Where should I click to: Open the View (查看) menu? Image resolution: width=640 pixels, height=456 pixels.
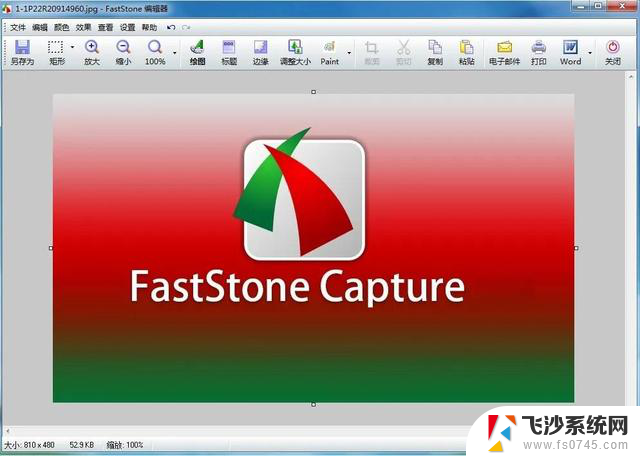[x=105, y=27]
